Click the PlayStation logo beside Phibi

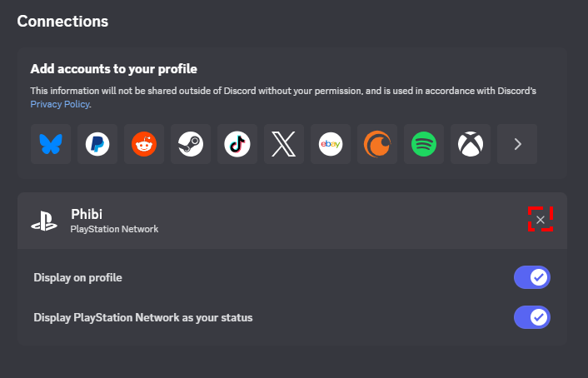pos(43,221)
